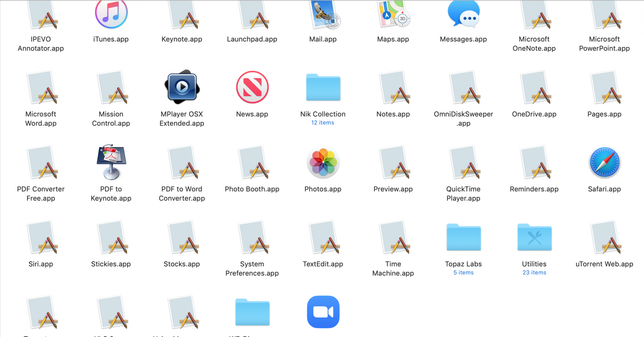The height and width of the screenshot is (337, 644).
Task: Select the Stocks.app icon
Action: pyautogui.click(x=184, y=237)
